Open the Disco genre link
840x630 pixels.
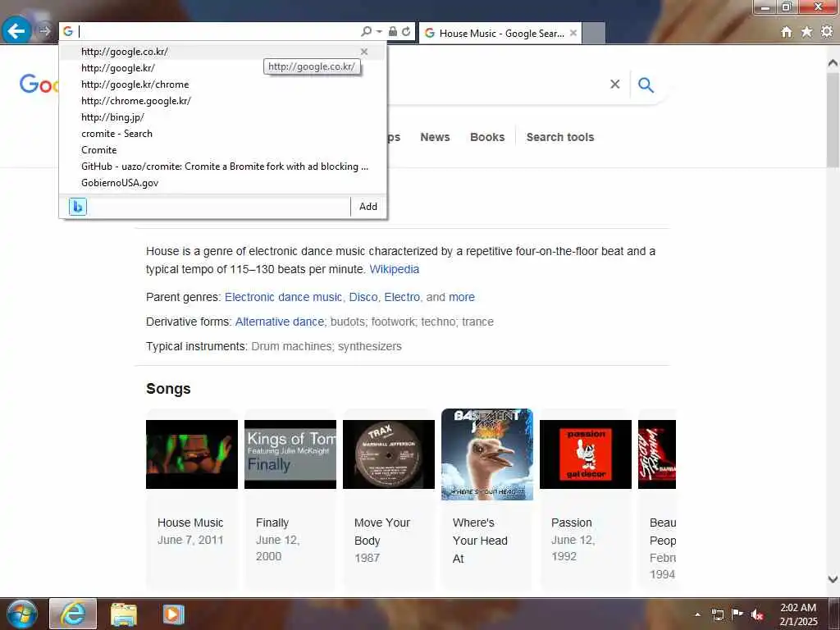tap(363, 297)
